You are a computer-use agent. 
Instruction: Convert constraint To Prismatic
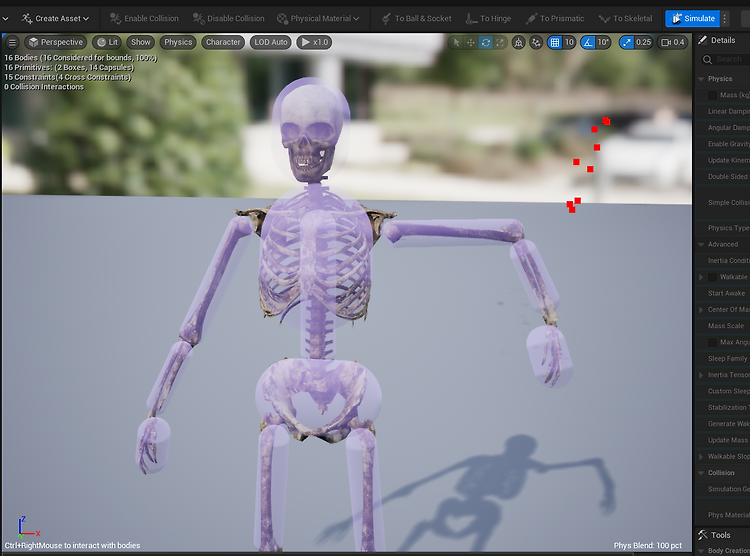click(x=555, y=19)
